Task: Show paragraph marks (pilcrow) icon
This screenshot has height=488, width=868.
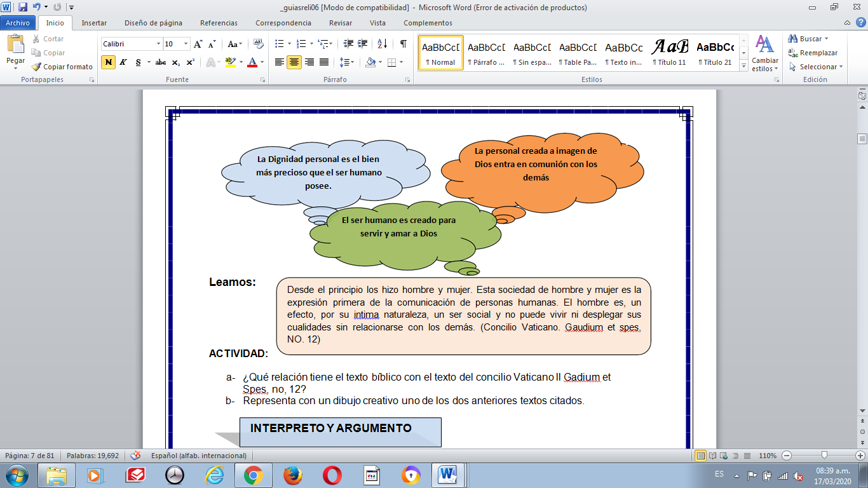Action: click(x=403, y=44)
